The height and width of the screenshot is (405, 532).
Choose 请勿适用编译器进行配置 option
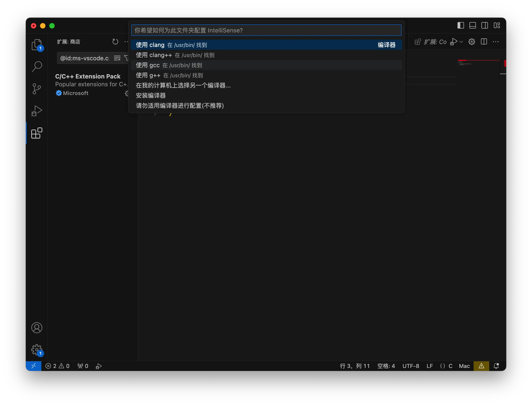coord(266,106)
